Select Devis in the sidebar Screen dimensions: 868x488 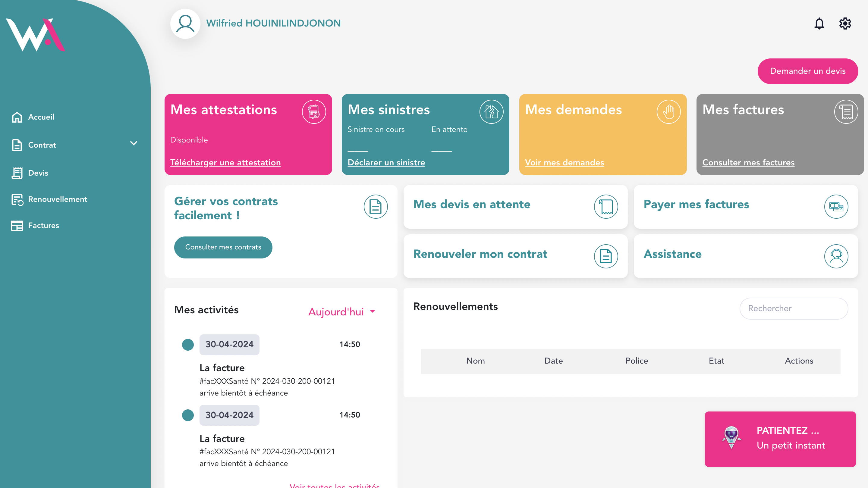(x=38, y=173)
